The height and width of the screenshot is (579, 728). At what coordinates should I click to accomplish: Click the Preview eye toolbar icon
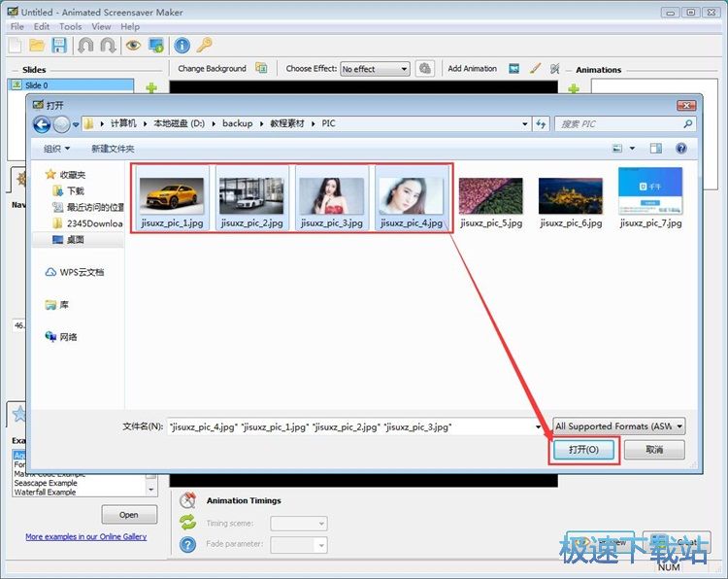tap(133, 46)
